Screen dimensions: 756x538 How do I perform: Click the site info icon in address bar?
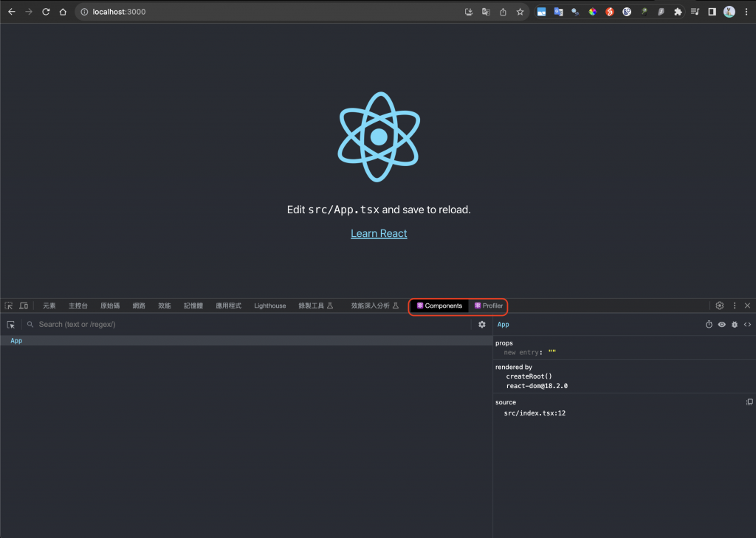(x=84, y=12)
